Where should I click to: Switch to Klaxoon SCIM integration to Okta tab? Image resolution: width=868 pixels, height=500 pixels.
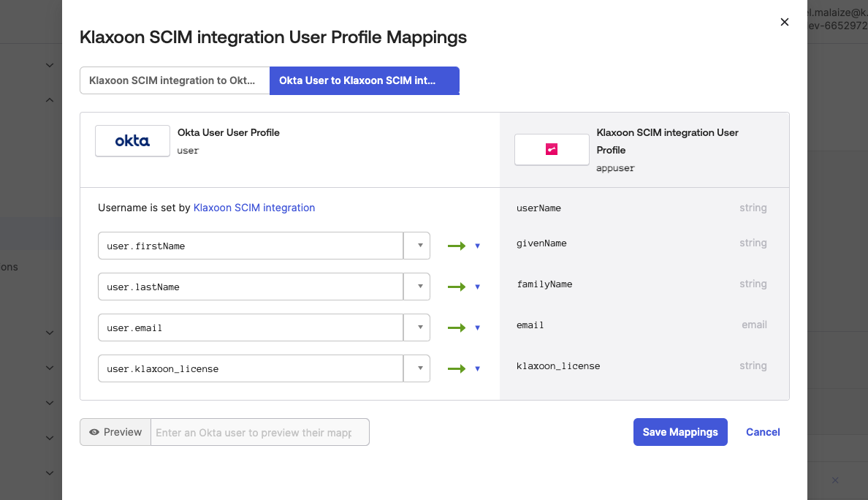coord(174,80)
